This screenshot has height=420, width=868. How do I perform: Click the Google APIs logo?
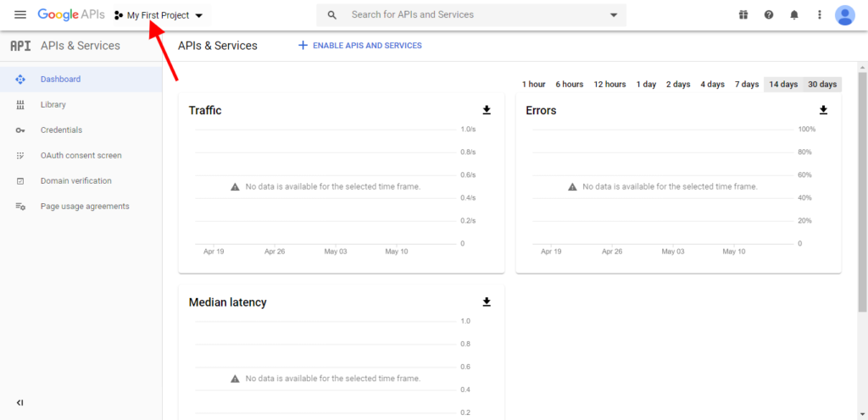[71, 15]
